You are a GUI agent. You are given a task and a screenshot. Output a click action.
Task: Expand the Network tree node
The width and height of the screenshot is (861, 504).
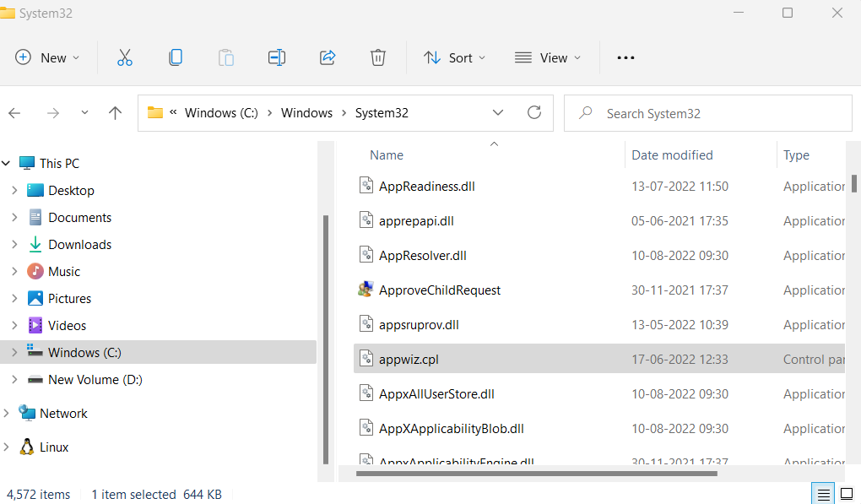6,413
